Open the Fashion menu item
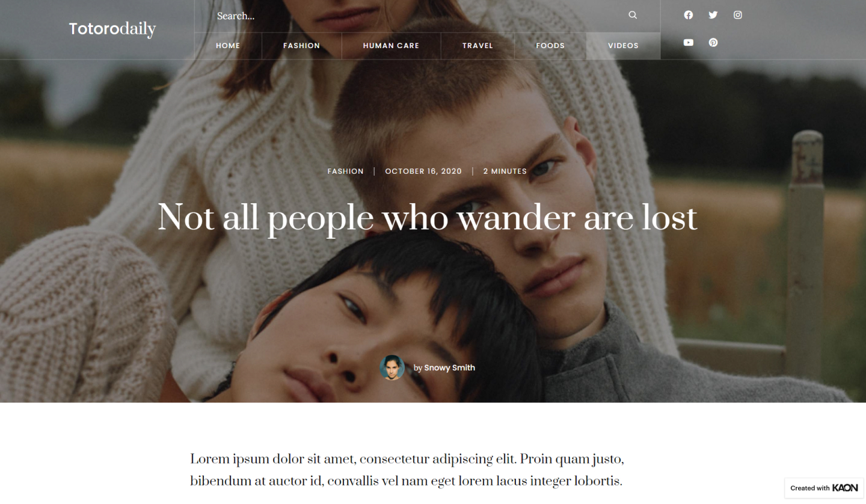Viewport: 866px width, 504px height. (x=302, y=46)
